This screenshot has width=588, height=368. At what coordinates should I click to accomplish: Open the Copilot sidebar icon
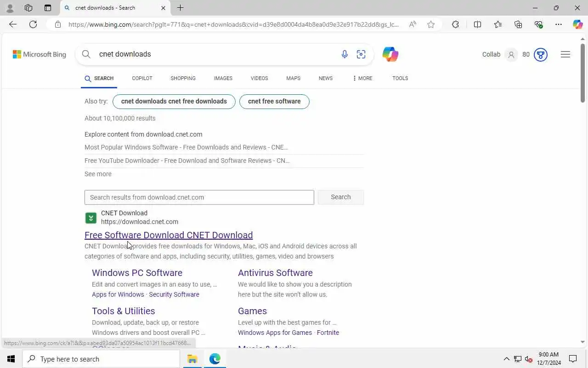click(x=577, y=24)
